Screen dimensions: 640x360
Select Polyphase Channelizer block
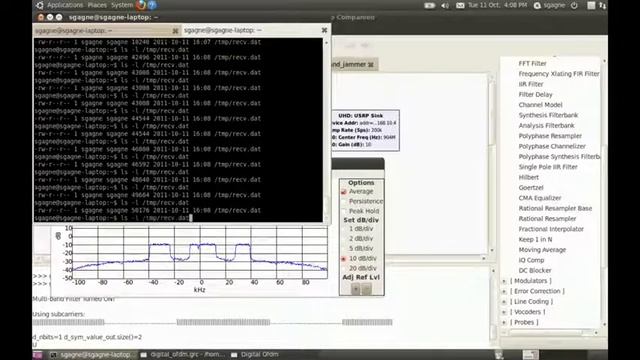552,146
